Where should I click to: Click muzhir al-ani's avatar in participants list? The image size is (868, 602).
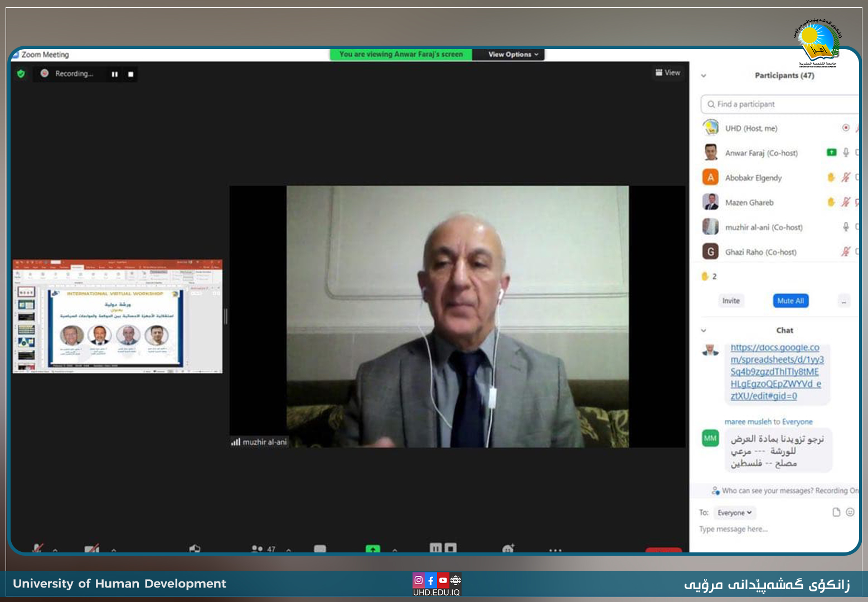click(x=710, y=227)
